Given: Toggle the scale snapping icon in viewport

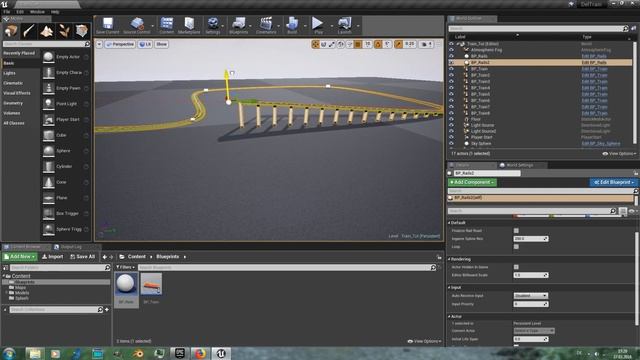Looking at the screenshot, I should [398, 44].
